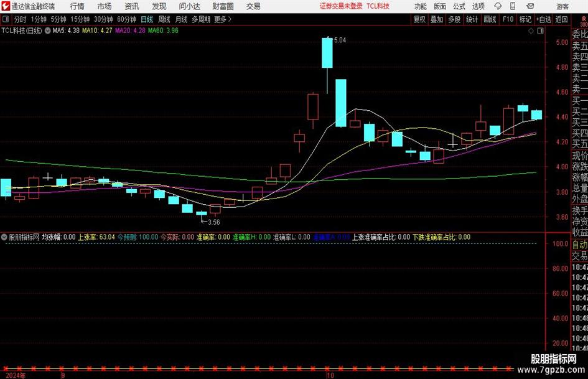This screenshot has height=379, width=588.
Task: Toggle the left sidebar panel icon
Action: [x=6, y=19]
